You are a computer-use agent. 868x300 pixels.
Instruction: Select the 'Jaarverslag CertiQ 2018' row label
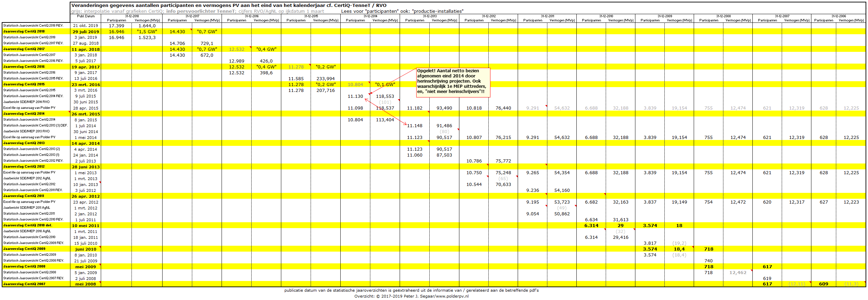point(24,31)
